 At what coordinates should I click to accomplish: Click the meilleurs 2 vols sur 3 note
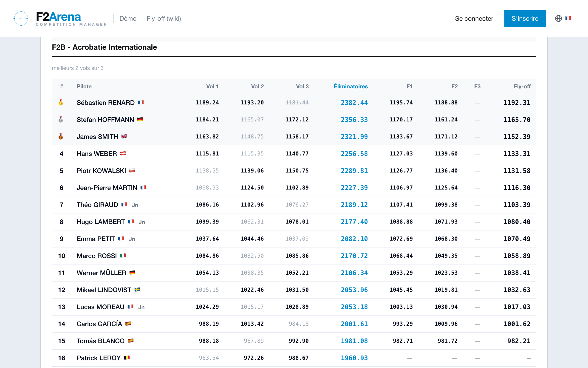coord(78,68)
